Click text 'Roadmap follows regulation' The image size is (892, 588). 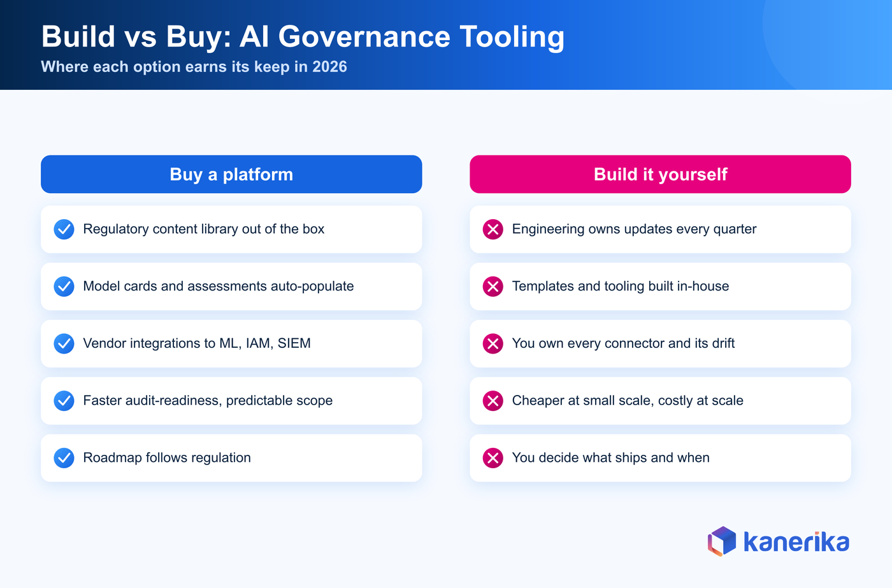167,457
